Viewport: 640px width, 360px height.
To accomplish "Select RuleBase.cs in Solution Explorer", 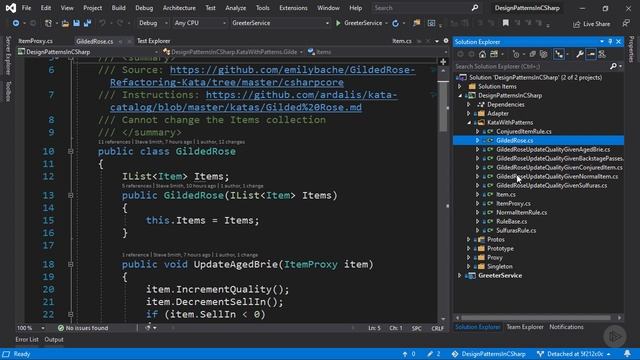I will (511, 221).
